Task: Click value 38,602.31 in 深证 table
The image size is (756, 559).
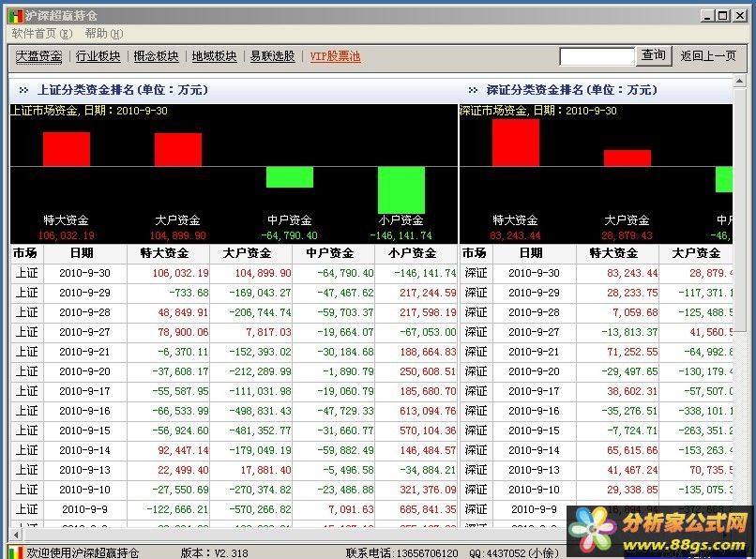Action: [632, 391]
